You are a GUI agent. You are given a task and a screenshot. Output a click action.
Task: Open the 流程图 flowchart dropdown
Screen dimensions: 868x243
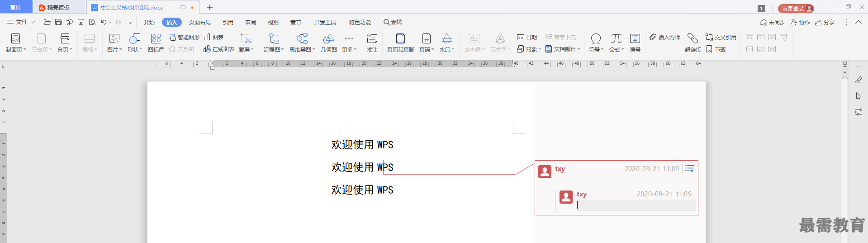click(x=274, y=43)
